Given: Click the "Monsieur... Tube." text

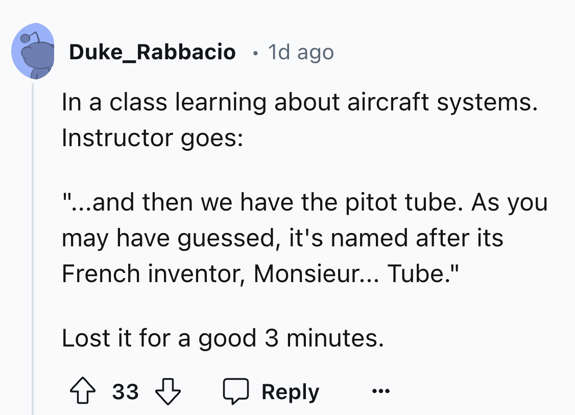Looking at the screenshot, I should click(x=356, y=273).
